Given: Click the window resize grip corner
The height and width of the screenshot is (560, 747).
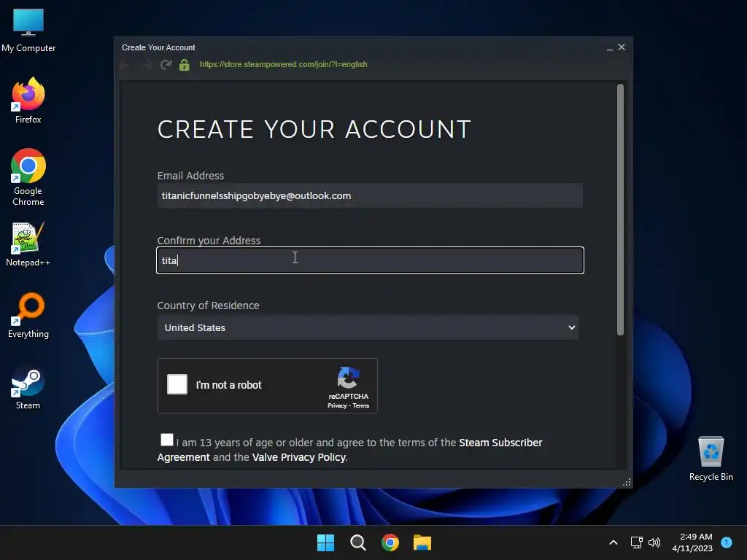Looking at the screenshot, I should (627, 482).
